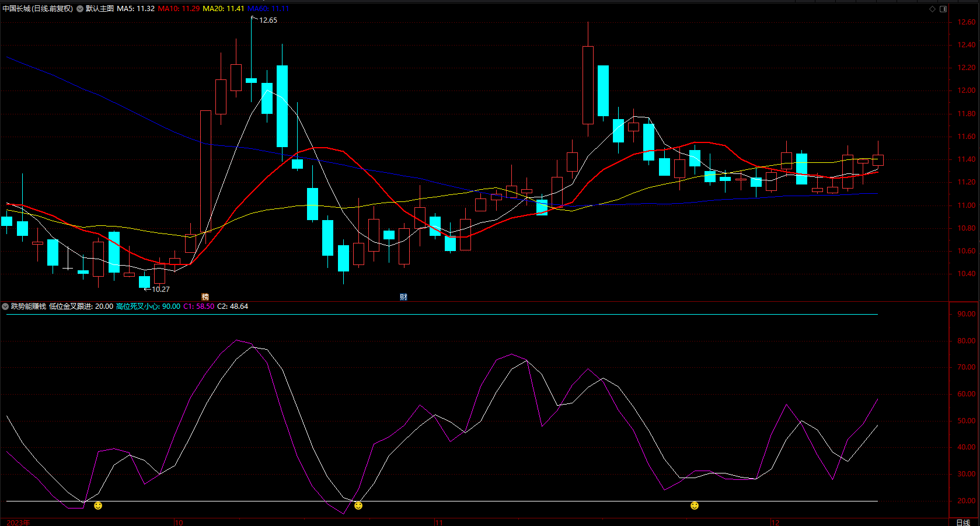Click the 20.00 indicator axis label
The image size is (980, 526).
(966, 501)
